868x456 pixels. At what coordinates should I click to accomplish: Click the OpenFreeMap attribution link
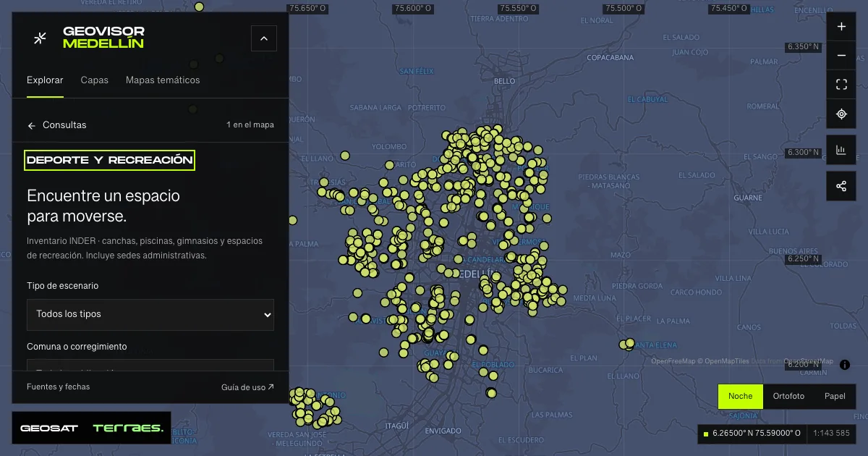click(673, 361)
